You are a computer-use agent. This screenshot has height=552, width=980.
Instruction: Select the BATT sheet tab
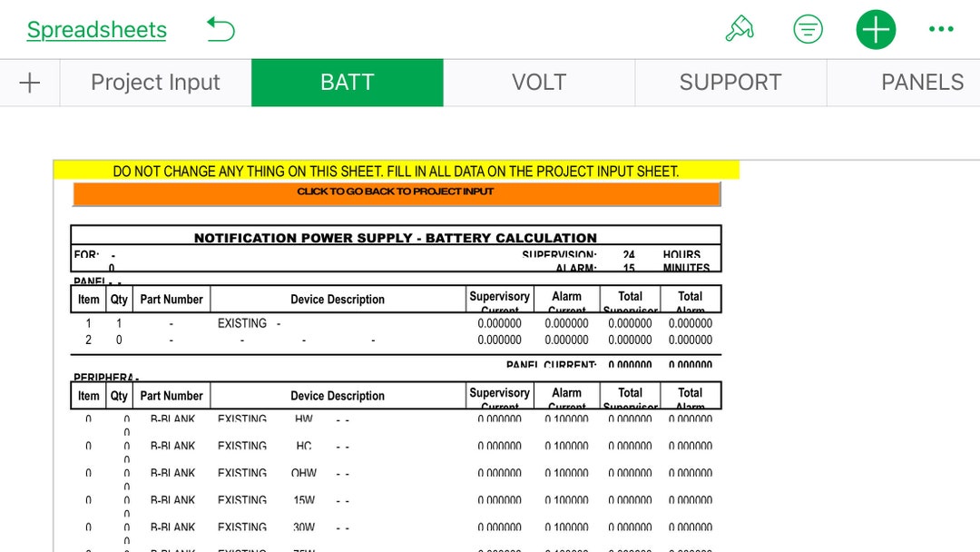pos(348,82)
